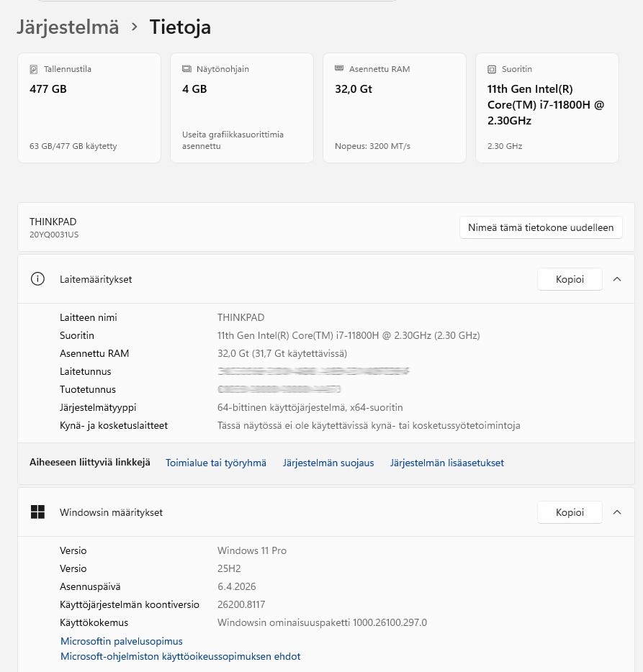The height and width of the screenshot is (672, 643).
Task: Click Nimeä tämä tietokone uudelleen button
Action: [x=541, y=227]
